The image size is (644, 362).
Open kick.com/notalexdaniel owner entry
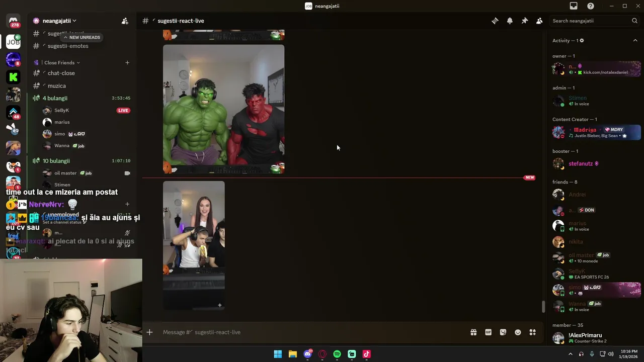pos(596,69)
